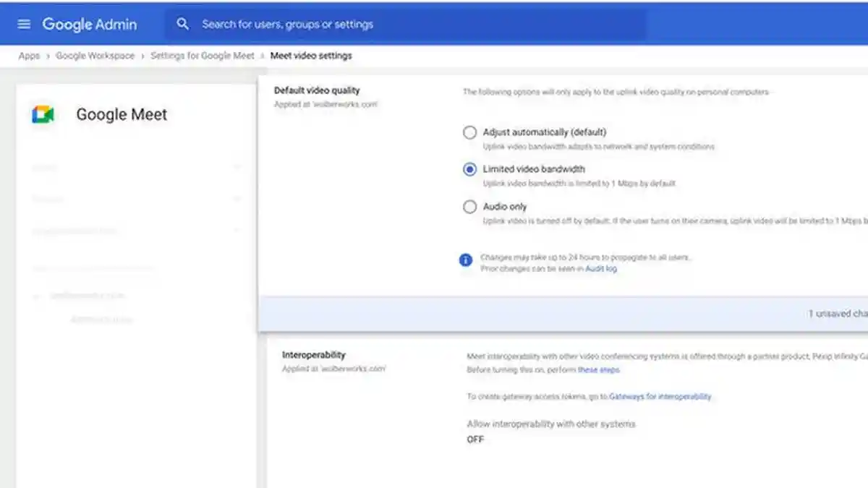Image resolution: width=868 pixels, height=488 pixels.
Task: Go to Apps breadcrumb
Action: point(29,56)
